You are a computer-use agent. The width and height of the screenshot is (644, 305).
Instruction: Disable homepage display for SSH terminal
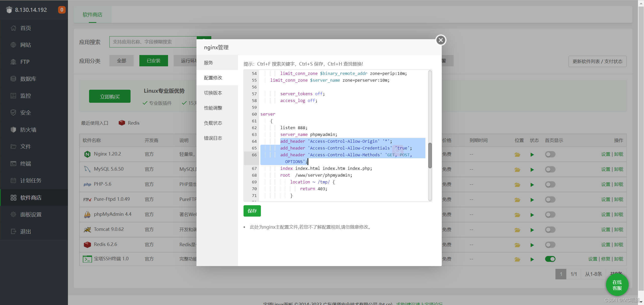coord(550,259)
